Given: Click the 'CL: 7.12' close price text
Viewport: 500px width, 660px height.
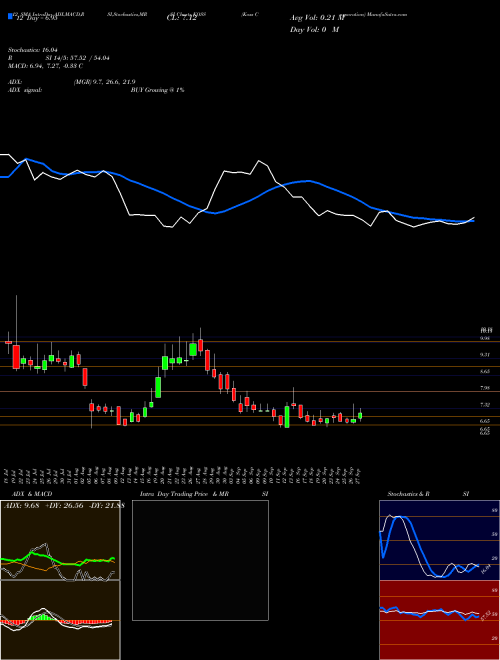Looking at the screenshot, I should click(x=182, y=19).
